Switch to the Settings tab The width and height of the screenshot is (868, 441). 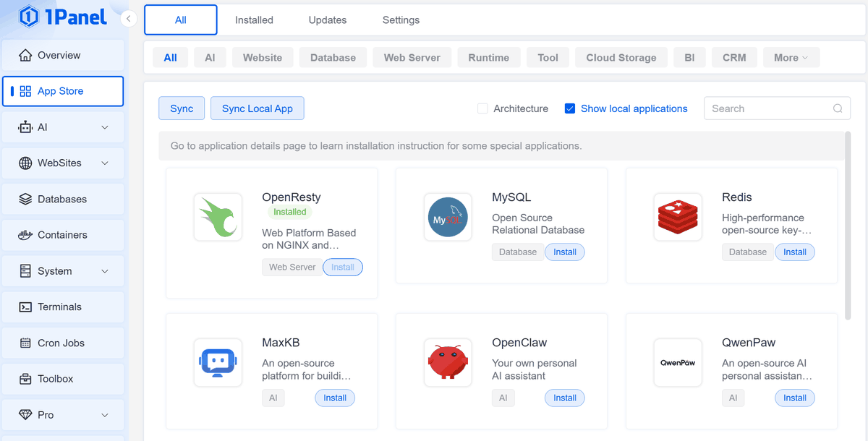(x=401, y=20)
